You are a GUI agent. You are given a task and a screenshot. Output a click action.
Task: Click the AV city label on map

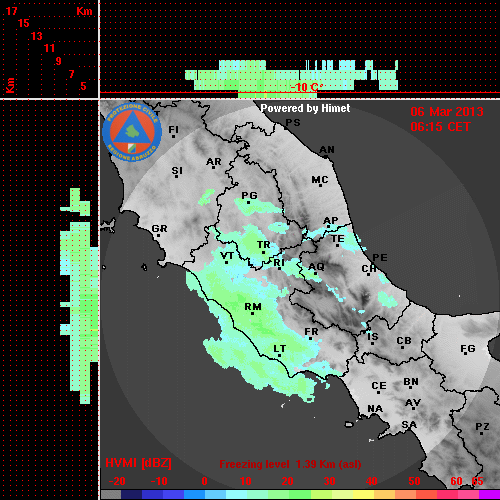tap(413, 403)
